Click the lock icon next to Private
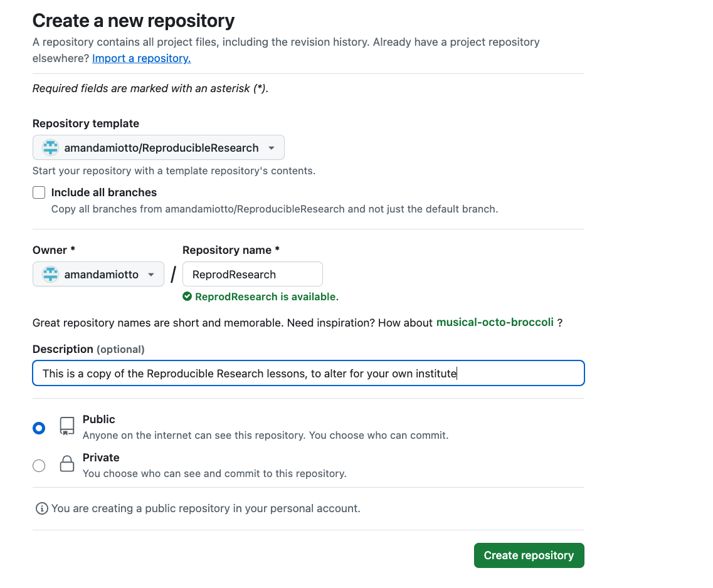The width and height of the screenshot is (713, 588). [x=66, y=465]
